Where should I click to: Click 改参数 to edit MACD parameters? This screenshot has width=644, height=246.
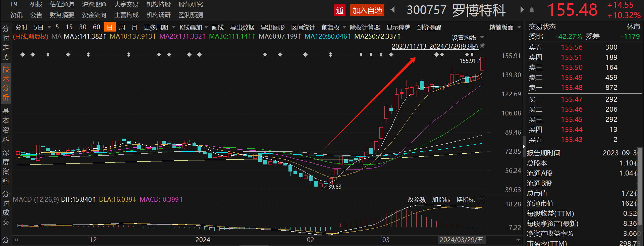[417, 200]
